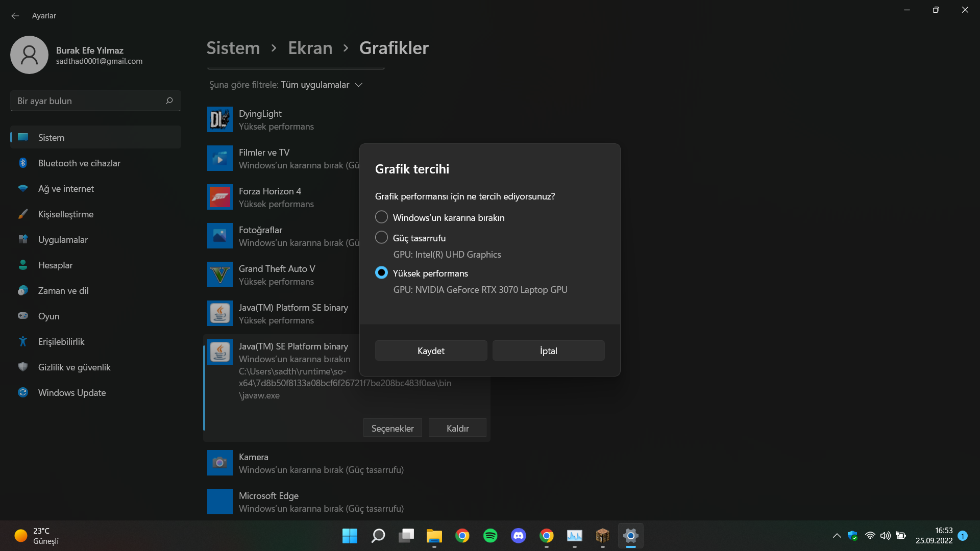Click the Forza Horizon 4 icon
This screenshot has width=980, height=551.
coord(220,197)
